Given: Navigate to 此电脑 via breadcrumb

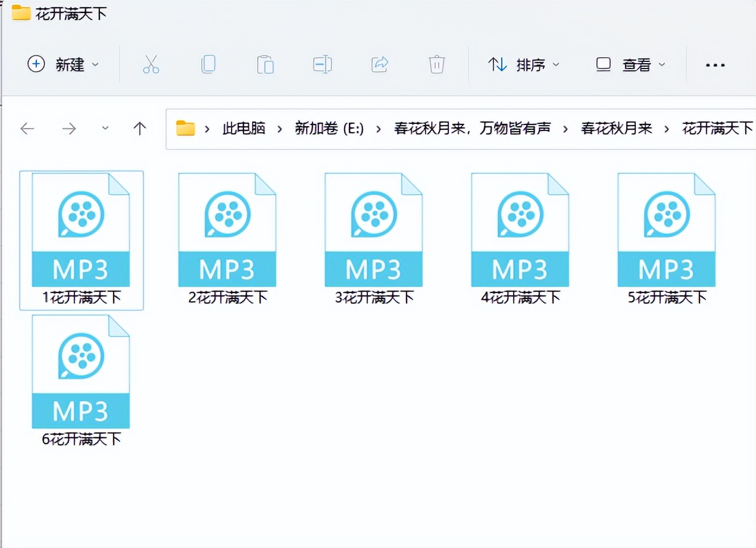Looking at the screenshot, I should (x=243, y=129).
